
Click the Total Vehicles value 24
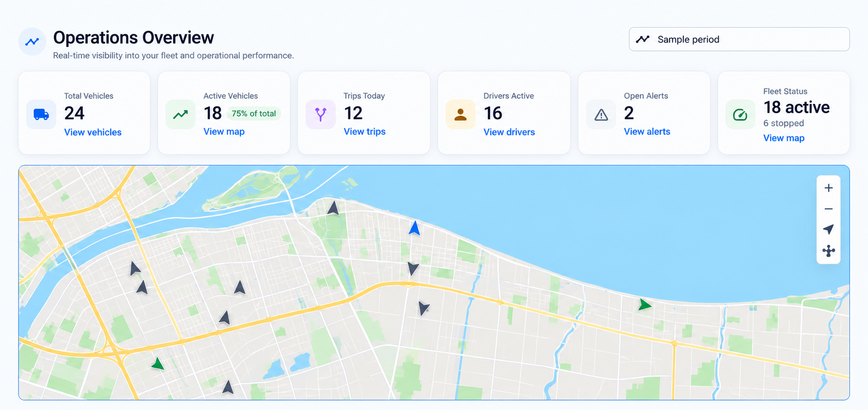coord(74,113)
